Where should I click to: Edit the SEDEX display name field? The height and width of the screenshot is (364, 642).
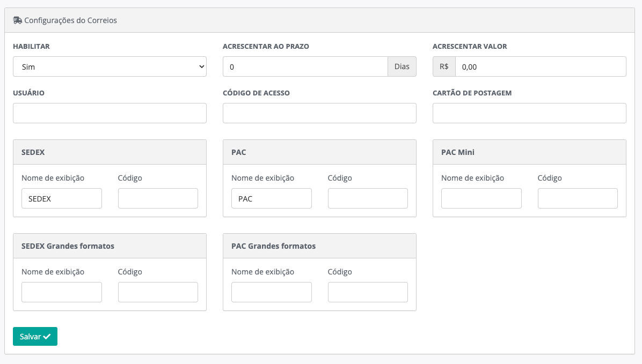(62, 198)
